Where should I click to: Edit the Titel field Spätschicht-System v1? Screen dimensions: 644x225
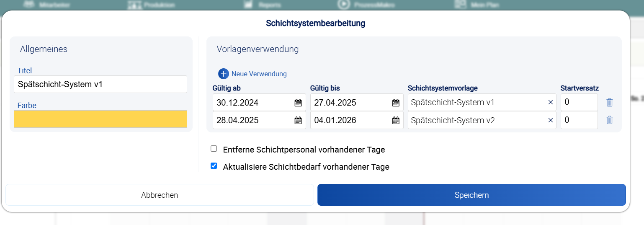[100, 84]
